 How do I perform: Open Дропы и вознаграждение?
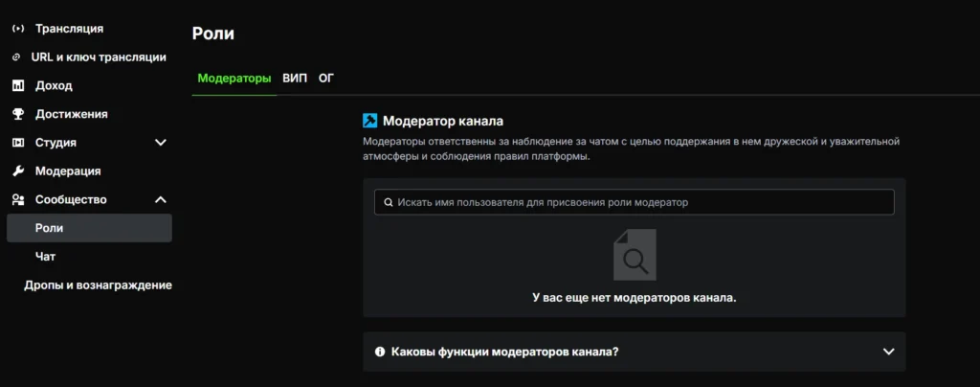click(x=99, y=285)
